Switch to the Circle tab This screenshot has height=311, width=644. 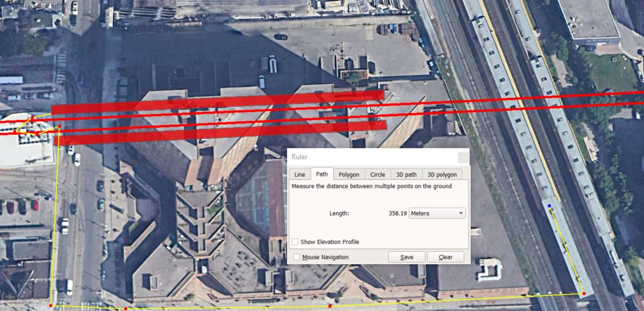pos(377,174)
